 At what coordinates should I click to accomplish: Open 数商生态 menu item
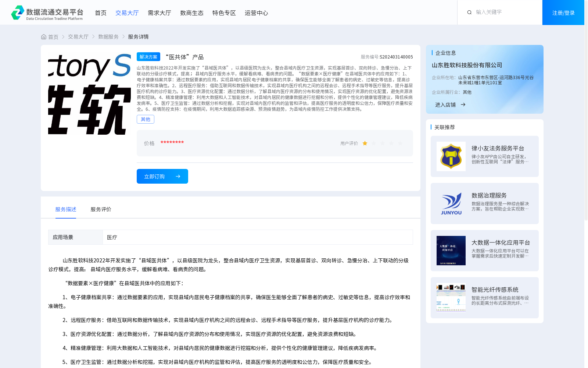click(192, 13)
